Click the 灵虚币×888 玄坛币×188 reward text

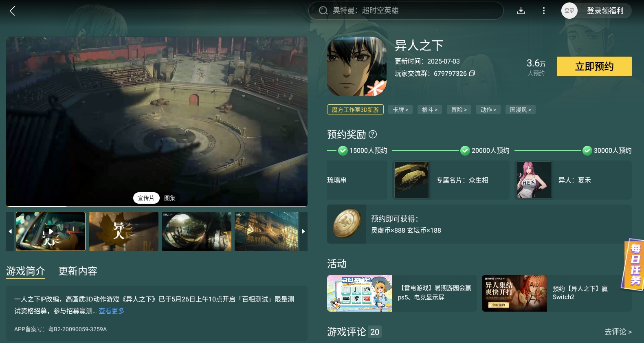pos(406,231)
